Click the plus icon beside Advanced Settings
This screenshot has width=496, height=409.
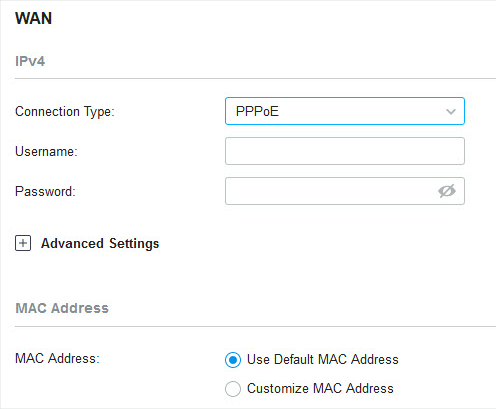[x=23, y=243]
